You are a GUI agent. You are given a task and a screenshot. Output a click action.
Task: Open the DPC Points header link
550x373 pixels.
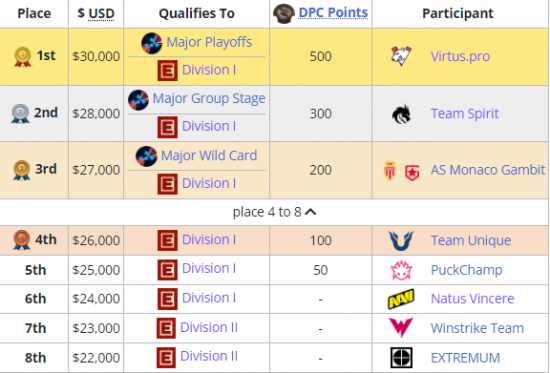[x=333, y=13]
